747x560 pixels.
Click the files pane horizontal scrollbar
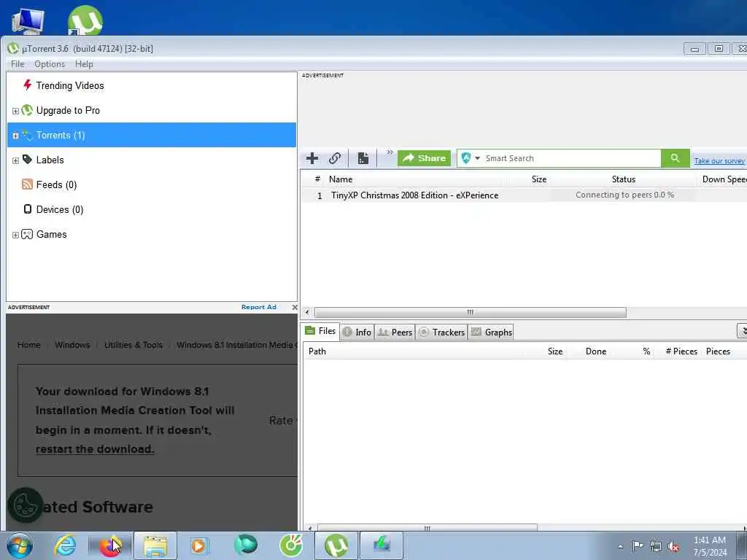pos(427,528)
